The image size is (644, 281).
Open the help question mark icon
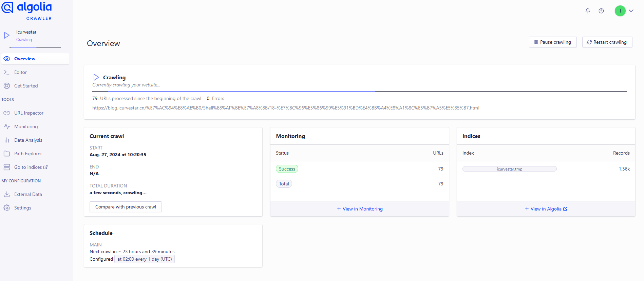[x=601, y=11]
